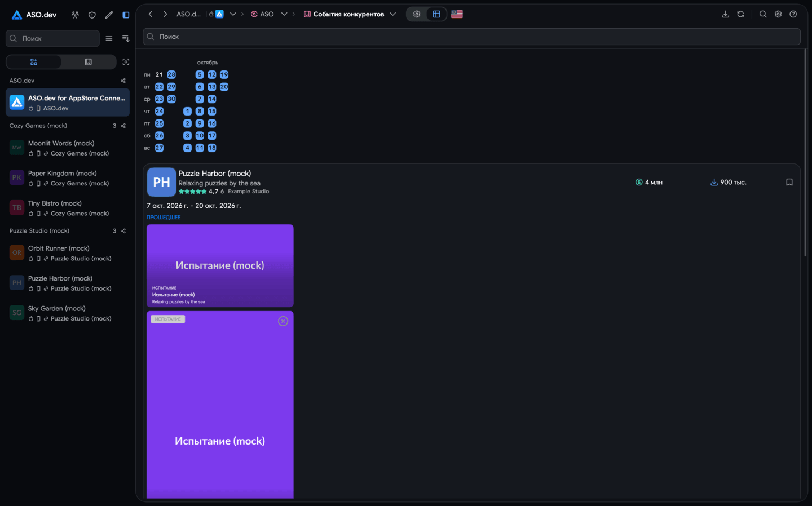Open the help question mark icon

tap(793, 14)
